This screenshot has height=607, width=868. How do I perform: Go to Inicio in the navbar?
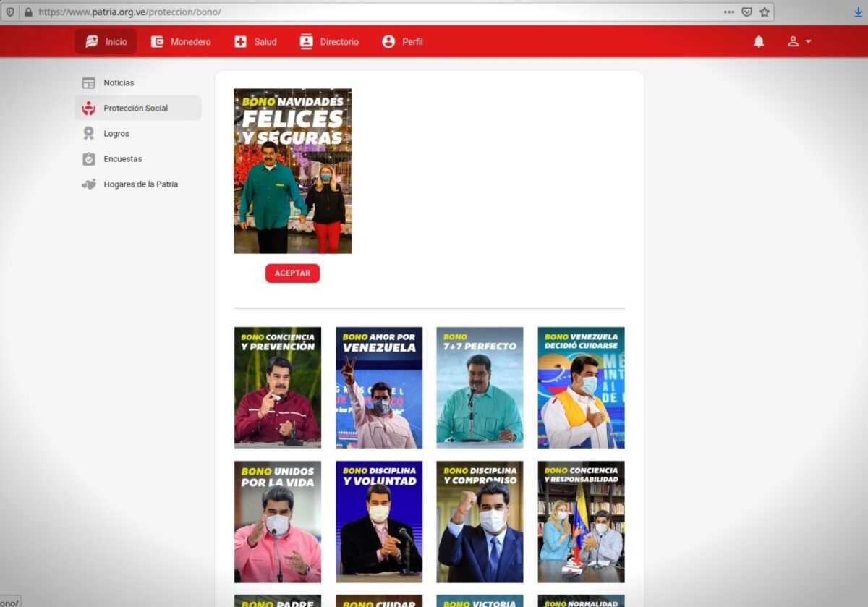(106, 42)
